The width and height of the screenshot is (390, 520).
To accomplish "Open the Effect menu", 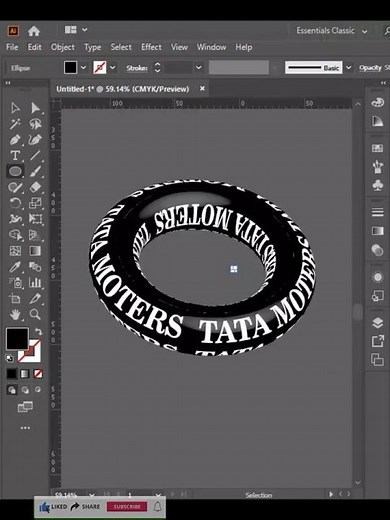I will tap(151, 47).
